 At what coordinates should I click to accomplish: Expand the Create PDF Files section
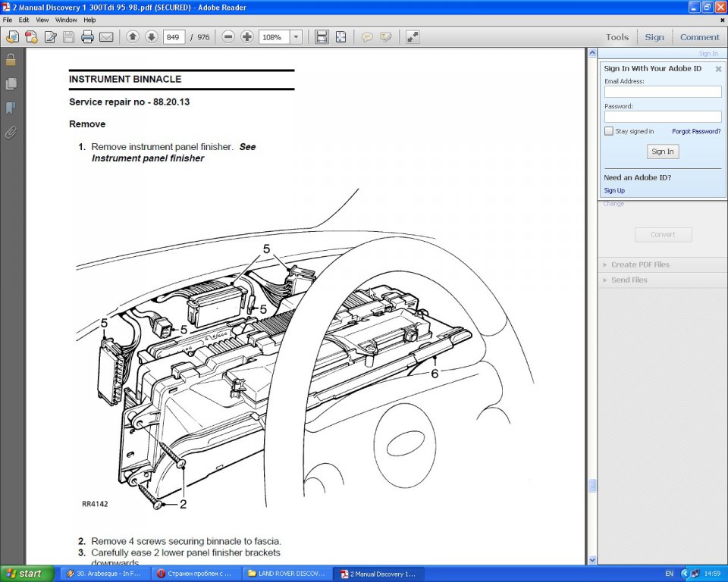click(x=640, y=264)
